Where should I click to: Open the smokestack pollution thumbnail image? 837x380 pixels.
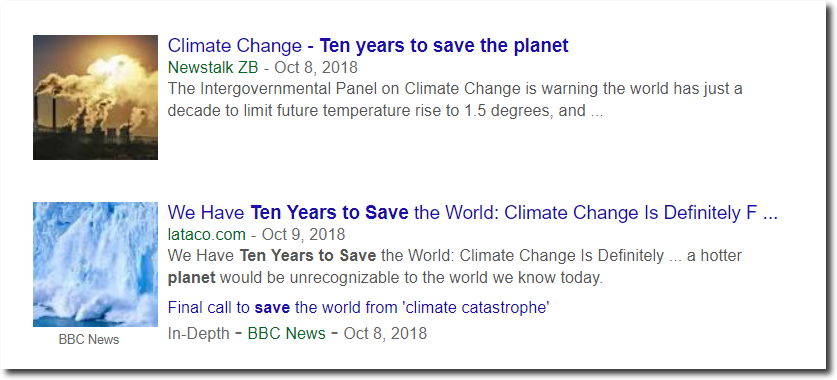(96, 97)
